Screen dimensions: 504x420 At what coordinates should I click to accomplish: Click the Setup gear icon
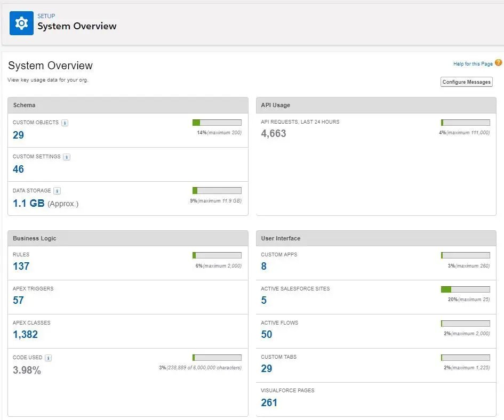pos(21,23)
